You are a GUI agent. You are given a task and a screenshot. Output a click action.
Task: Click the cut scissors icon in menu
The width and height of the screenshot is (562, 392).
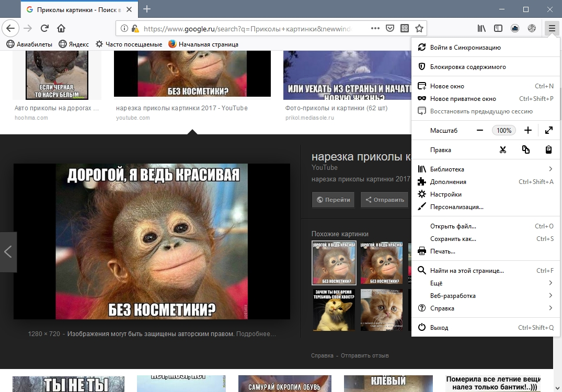(x=503, y=150)
